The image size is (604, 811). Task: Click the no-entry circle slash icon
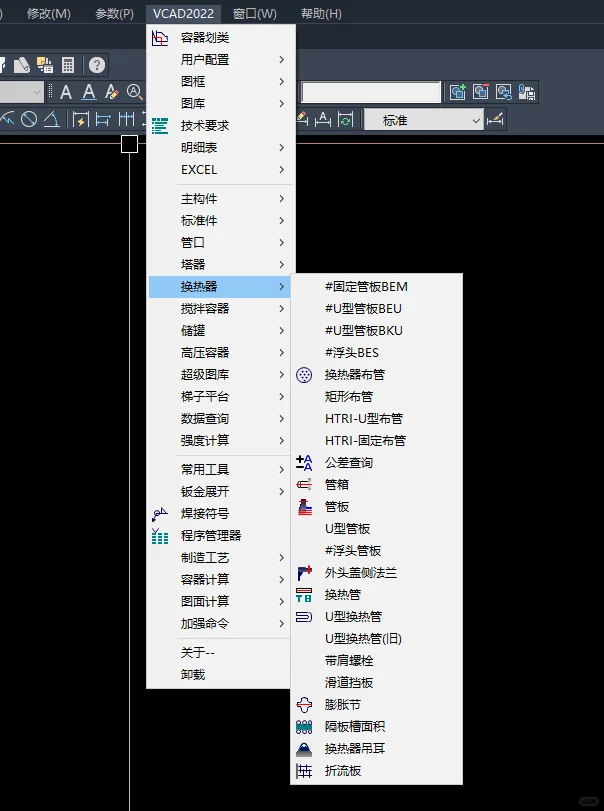click(x=29, y=120)
